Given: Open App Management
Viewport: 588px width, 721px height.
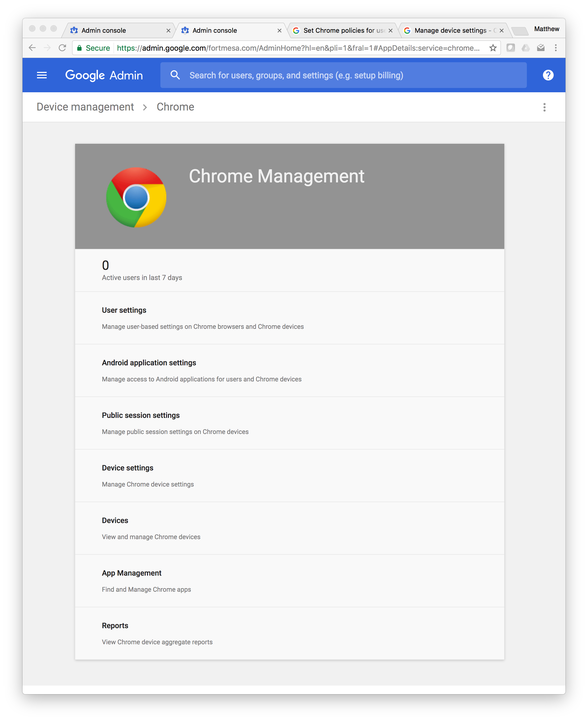Looking at the screenshot, I should coord(290,581).
